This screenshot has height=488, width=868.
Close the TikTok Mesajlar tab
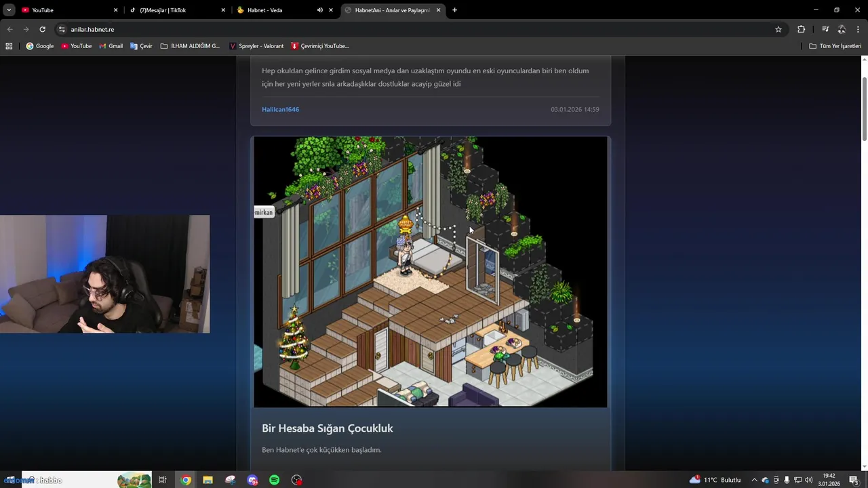pos(223,10)
